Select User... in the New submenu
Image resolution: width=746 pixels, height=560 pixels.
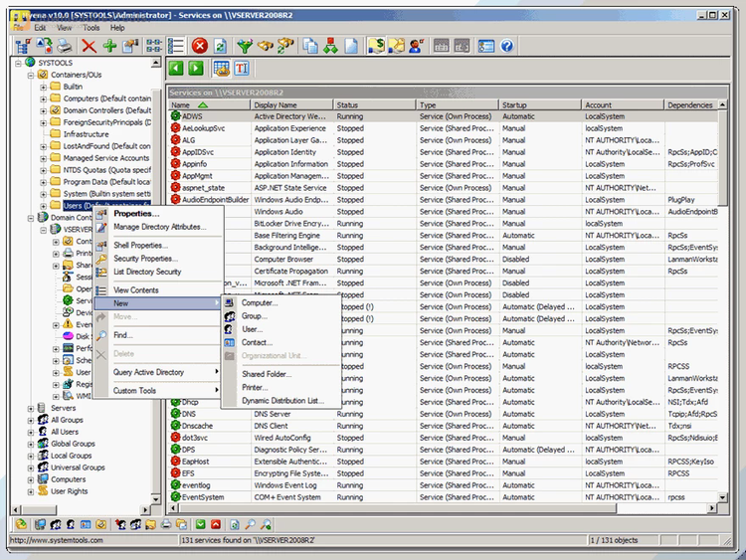[281, 329]
